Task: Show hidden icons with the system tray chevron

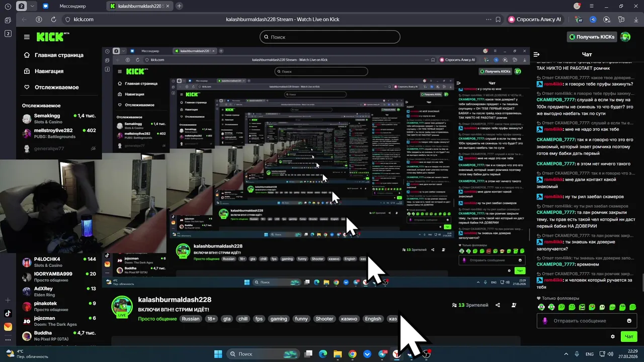Action: 566,354
